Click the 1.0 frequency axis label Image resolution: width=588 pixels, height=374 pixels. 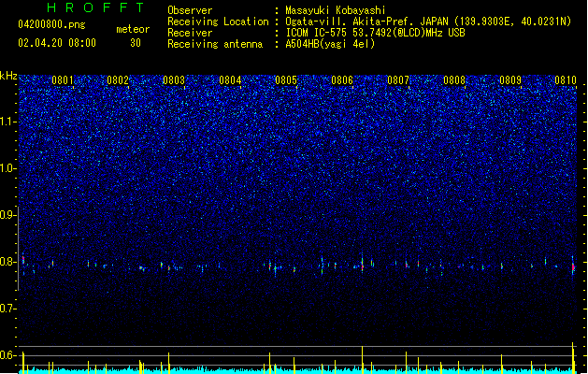(8, 168)
